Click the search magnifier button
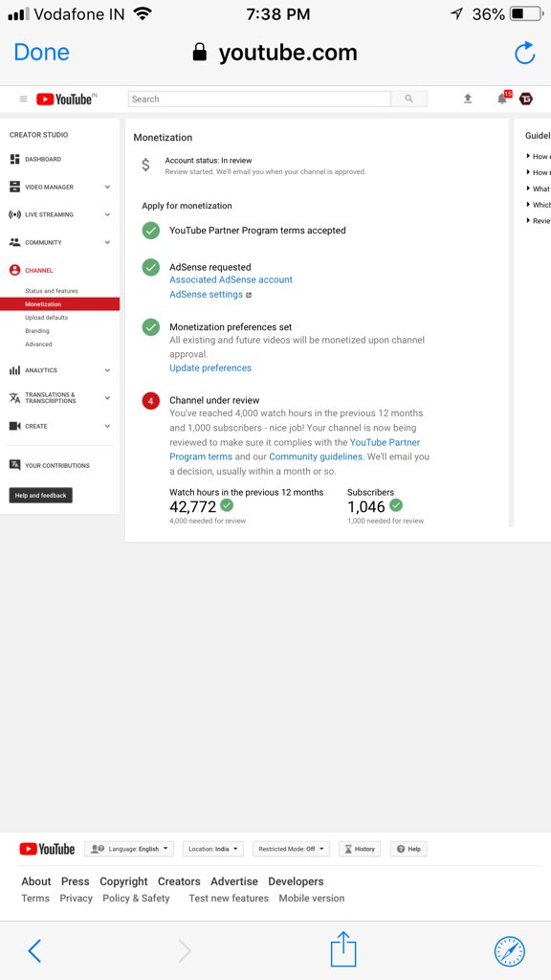This screenshot has width=551, height=980. 409,99
